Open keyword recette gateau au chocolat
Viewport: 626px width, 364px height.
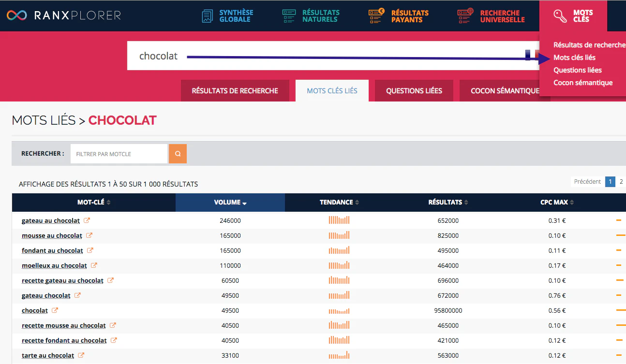pos(62,280)
